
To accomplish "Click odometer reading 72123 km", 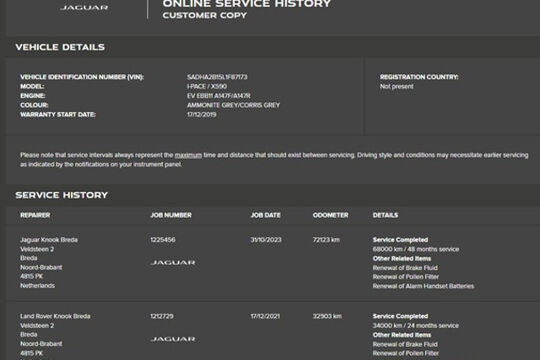I will [x=326, y=240].
